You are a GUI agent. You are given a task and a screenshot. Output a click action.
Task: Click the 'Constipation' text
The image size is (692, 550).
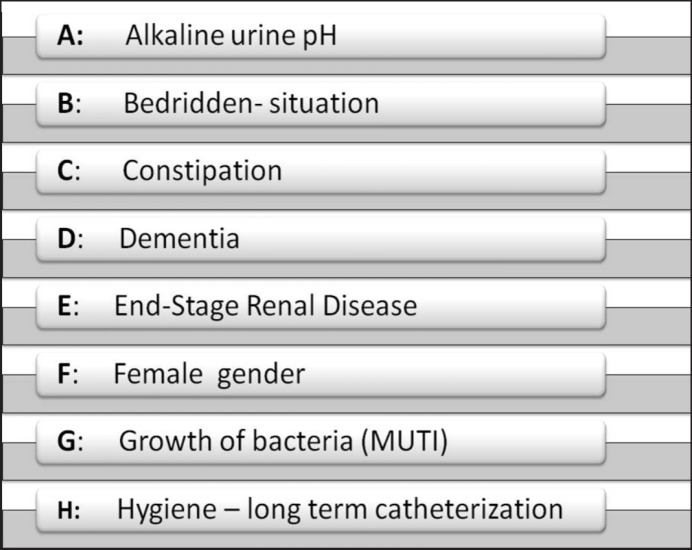(x=202, y=171)
